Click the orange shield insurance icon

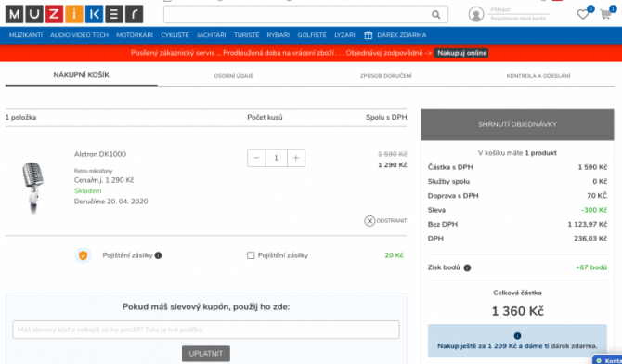(83, 255)
